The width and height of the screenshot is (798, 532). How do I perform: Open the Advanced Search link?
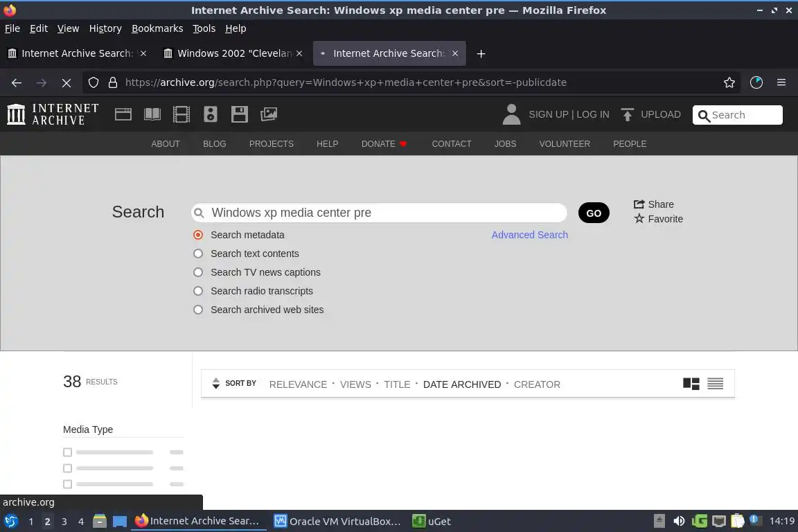[529, 235]
